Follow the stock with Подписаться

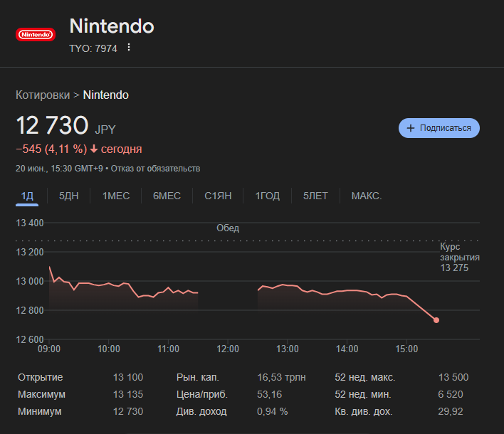pos(439,128)
